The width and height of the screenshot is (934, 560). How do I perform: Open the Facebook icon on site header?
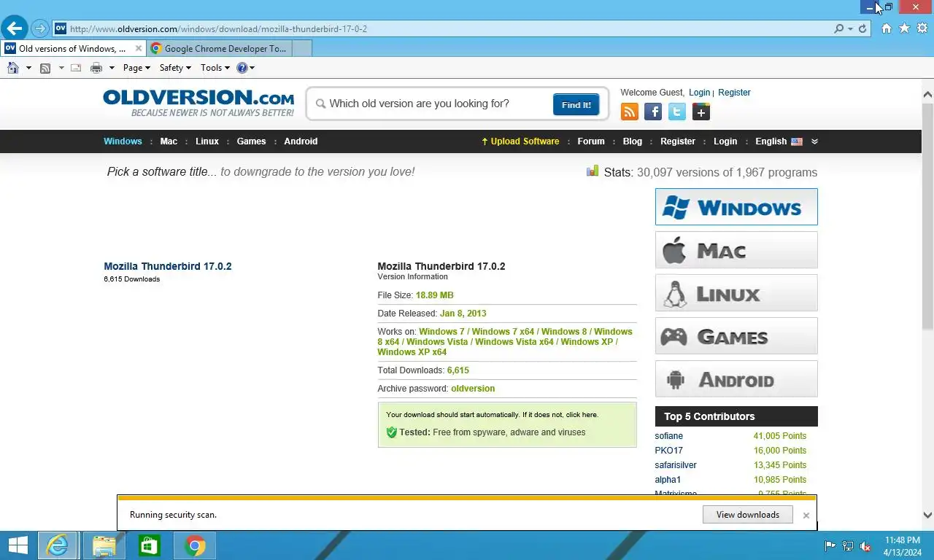pyautogui.click(x=653, y=112)
